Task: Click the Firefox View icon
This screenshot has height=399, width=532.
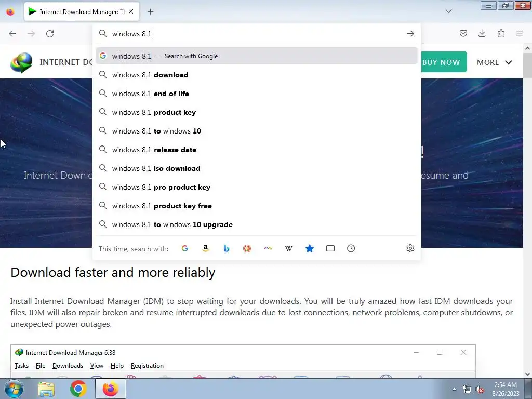Action: 10,12
